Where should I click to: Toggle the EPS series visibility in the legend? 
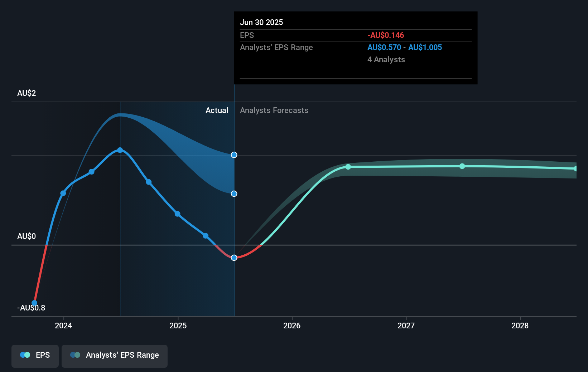click(x=35, y=356)
